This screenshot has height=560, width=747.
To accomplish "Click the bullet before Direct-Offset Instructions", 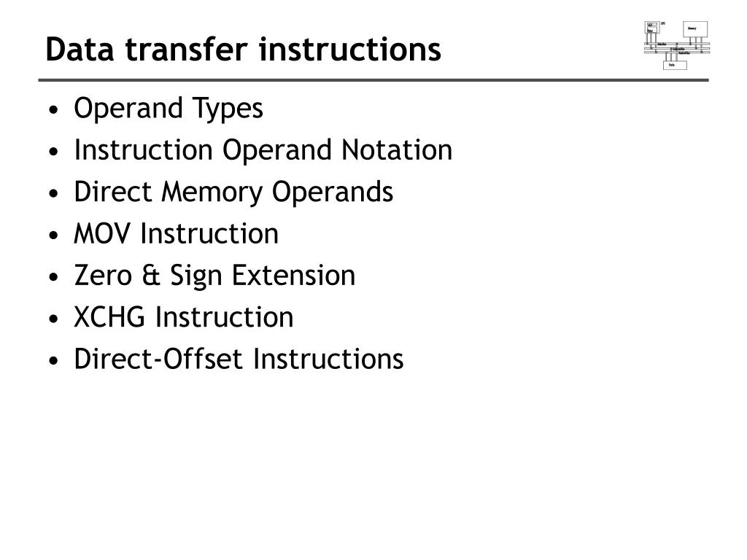I will tap(53, 360).
